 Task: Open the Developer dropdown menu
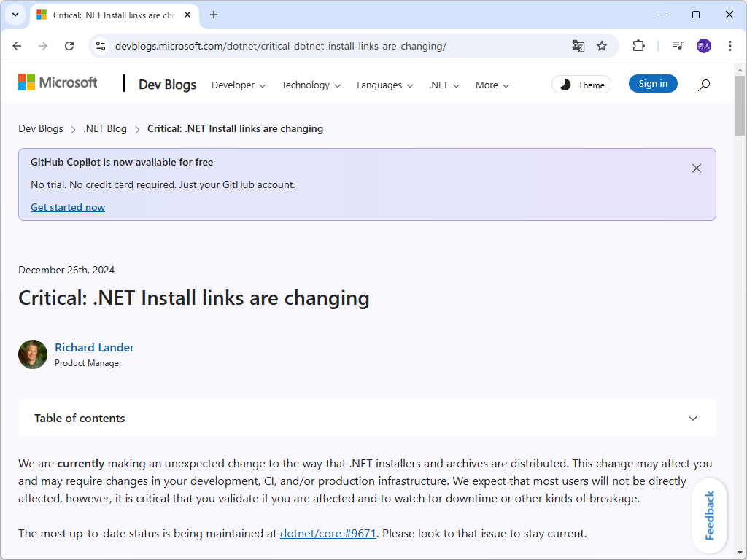239,85
